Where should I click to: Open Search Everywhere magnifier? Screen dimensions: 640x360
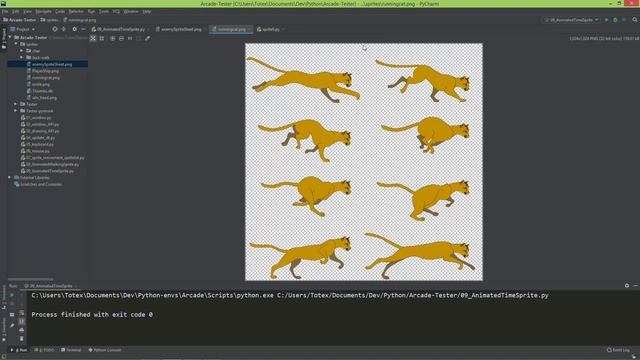click(635, 20)
